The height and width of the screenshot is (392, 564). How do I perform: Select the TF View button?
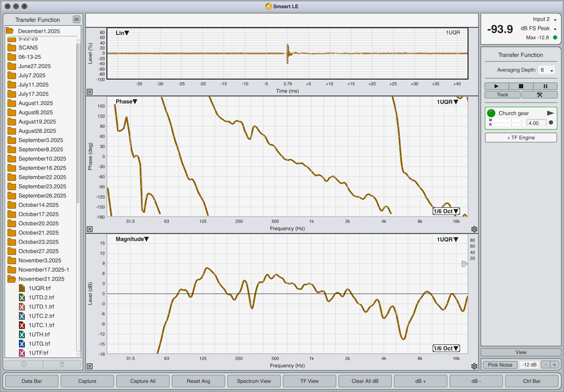click(309, 381)
